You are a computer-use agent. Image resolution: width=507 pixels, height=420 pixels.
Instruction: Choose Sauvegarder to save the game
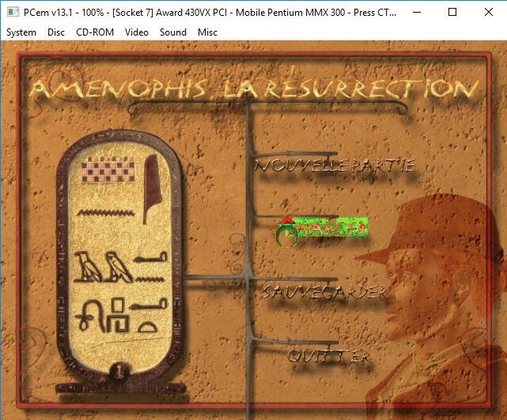click(324, 293)
